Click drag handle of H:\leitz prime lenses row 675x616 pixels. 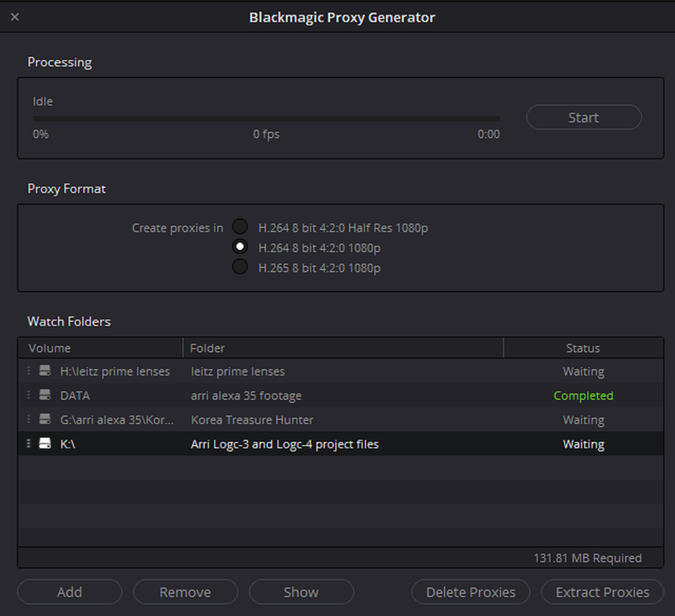pyautogui.click(x=28, y=371)
